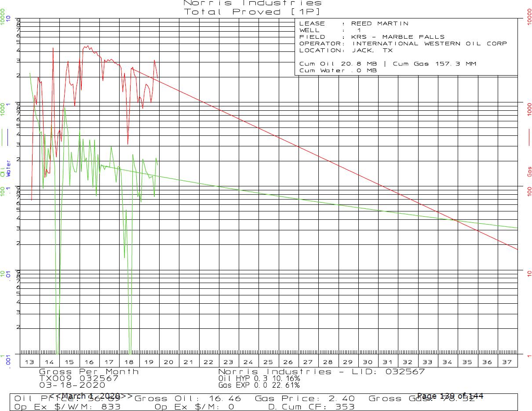Click the Cum Water .0 MB text

(x=338, y=70)
